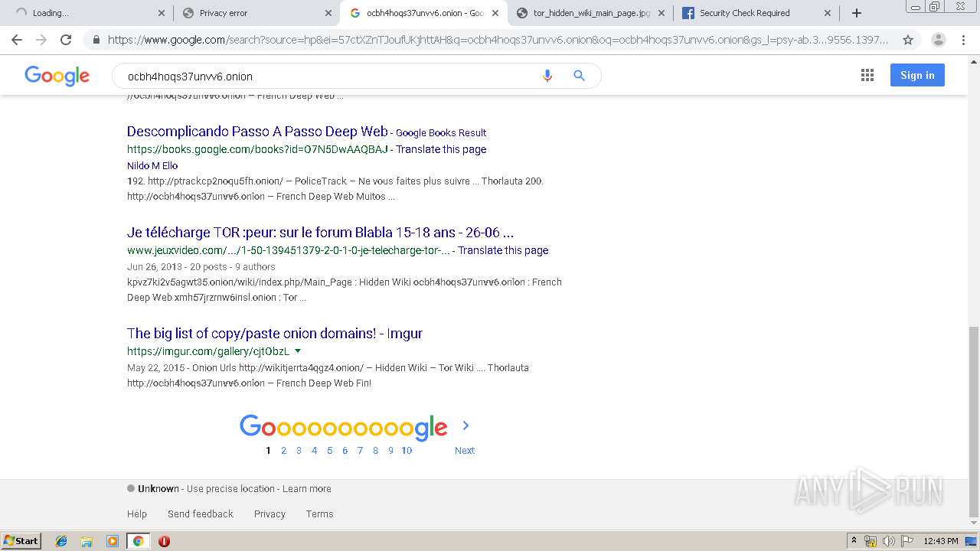Click the action center flag tray icon
The width and height of the screenshot is (980, 551).
906,541
